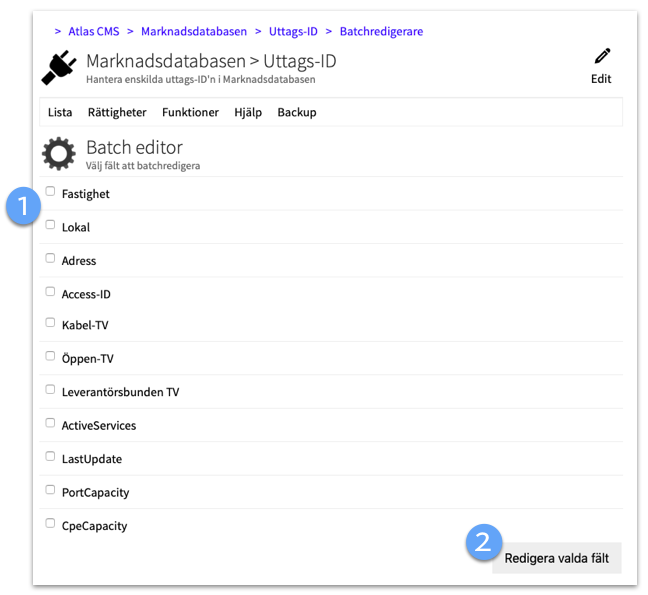Enable Leverantörsbunden TV checkbox
Screen dimensions: 648x595
click(51, 390)
